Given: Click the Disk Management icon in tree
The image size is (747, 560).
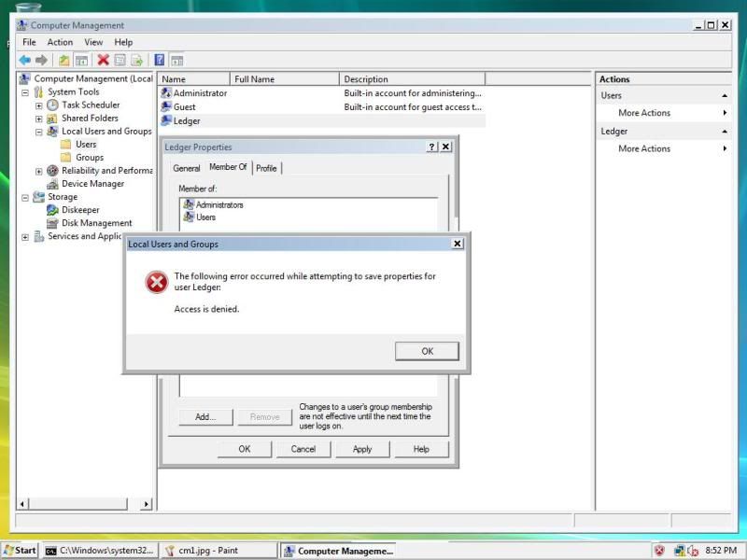Looking at the screenshot, I should click(x=52, y=223).
